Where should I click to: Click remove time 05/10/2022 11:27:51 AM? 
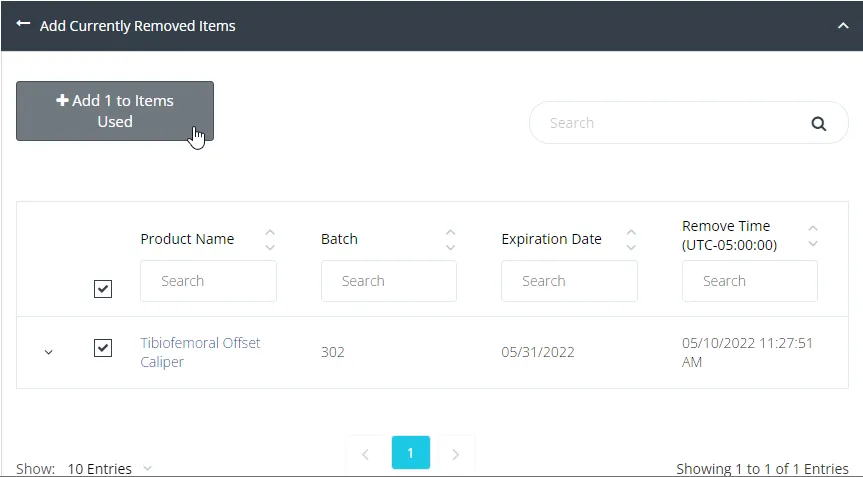[747, 352]
